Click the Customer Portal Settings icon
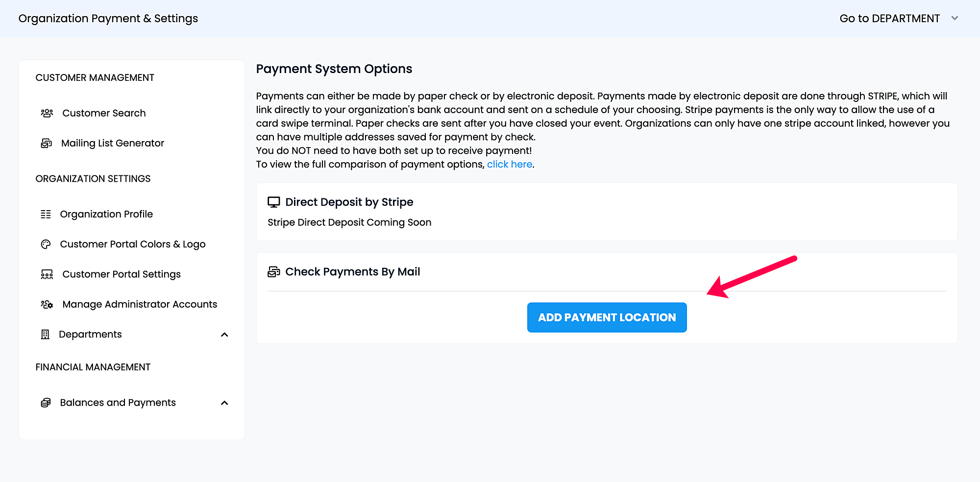 (x=47, y=274)
